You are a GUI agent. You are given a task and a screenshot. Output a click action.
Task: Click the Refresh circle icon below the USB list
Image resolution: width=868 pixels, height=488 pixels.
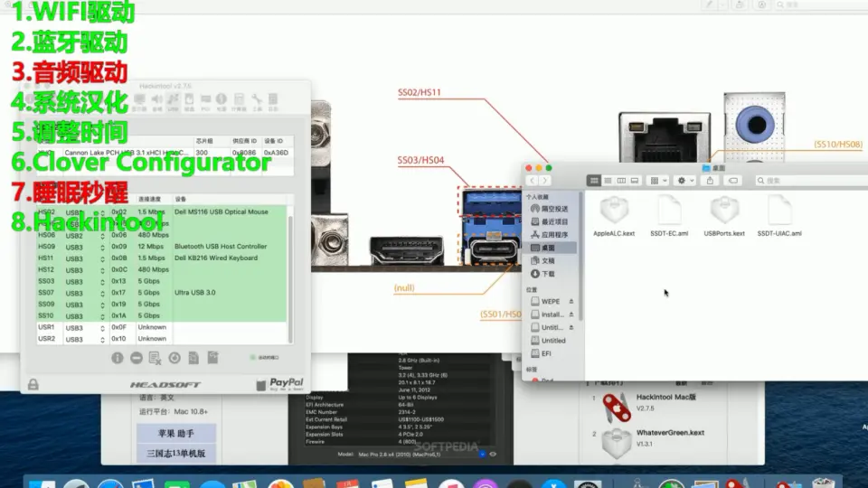coord(175,358)
